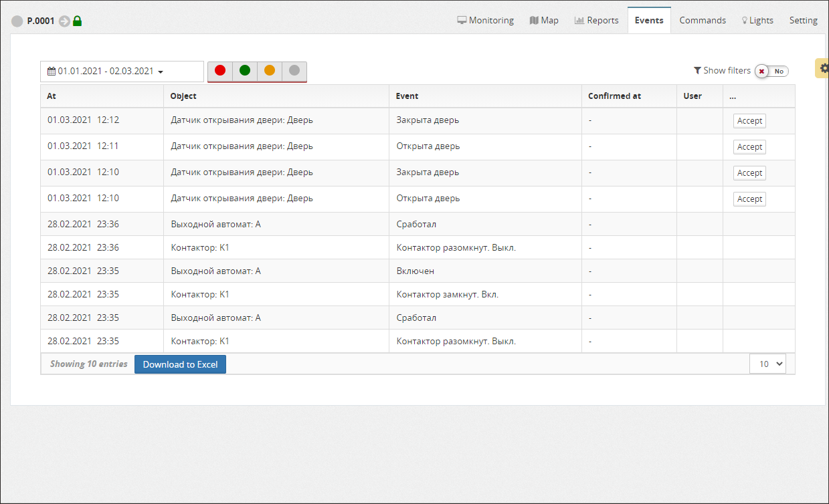Open the settings gear on the right edge
The height and width of the screenshot is (504, 829).
pyautogui.click(x=824, y=68)
